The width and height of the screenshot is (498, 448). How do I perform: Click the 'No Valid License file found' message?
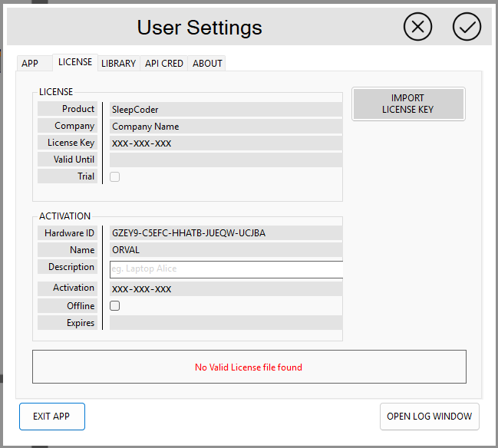(x=249, y=367)
